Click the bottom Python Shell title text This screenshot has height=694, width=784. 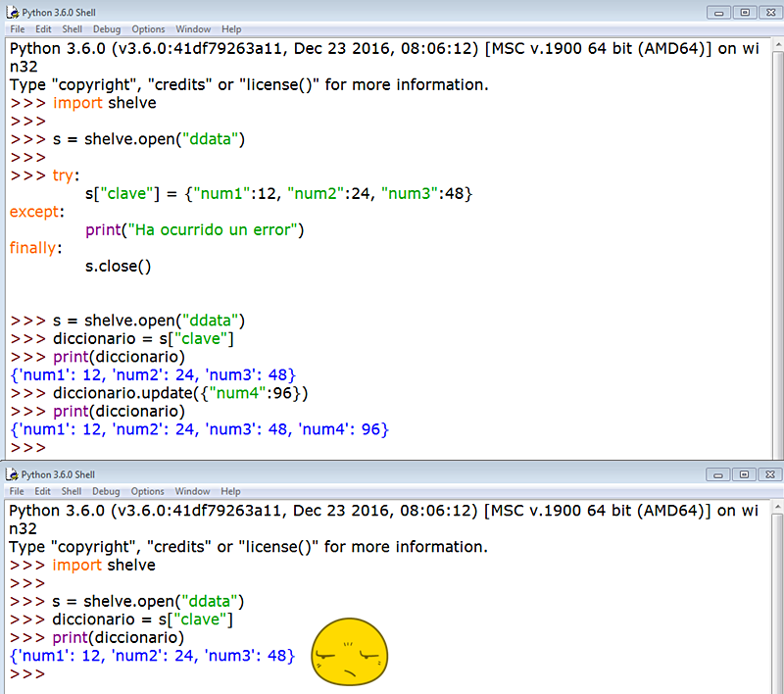click(x=58, y=474)
